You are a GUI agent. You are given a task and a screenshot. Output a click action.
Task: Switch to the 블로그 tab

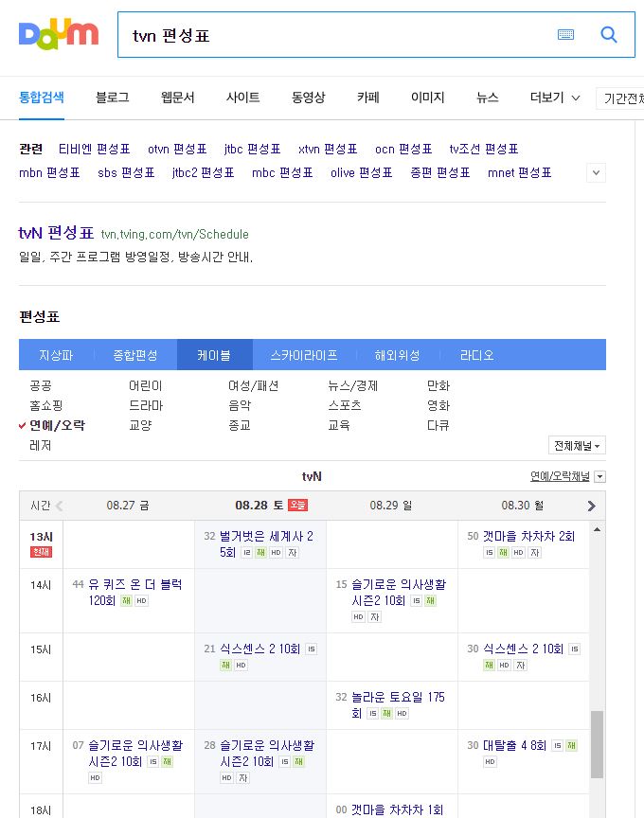(112, 98)
